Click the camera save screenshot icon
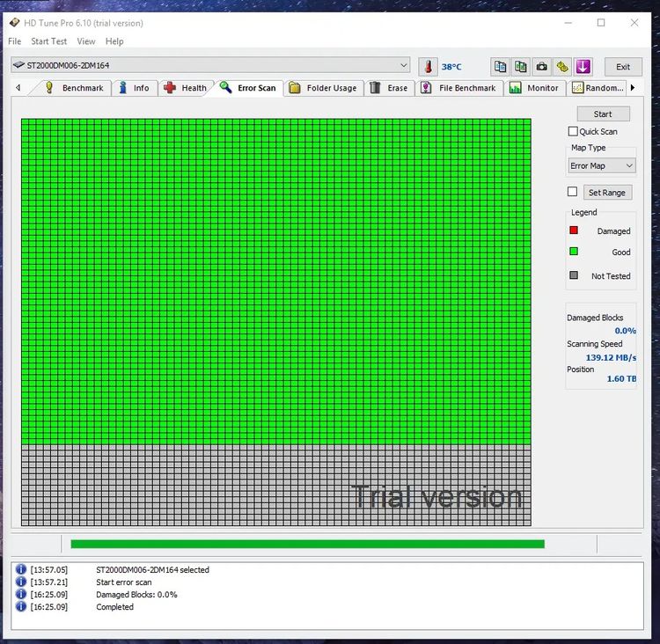 tap(542, 67)
